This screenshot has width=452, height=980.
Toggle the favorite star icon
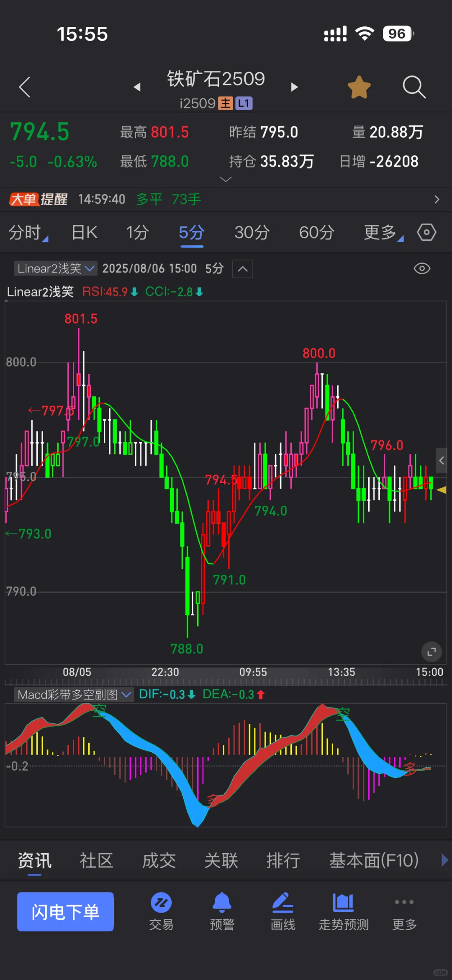359,87
